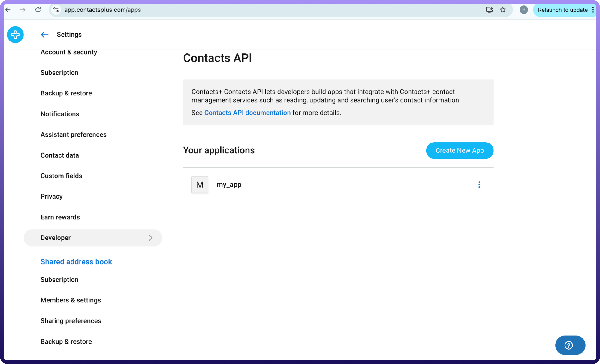Open the Contacts API documentation link
600x364 pixels.
pyautogui.click(x=247, y=113)
